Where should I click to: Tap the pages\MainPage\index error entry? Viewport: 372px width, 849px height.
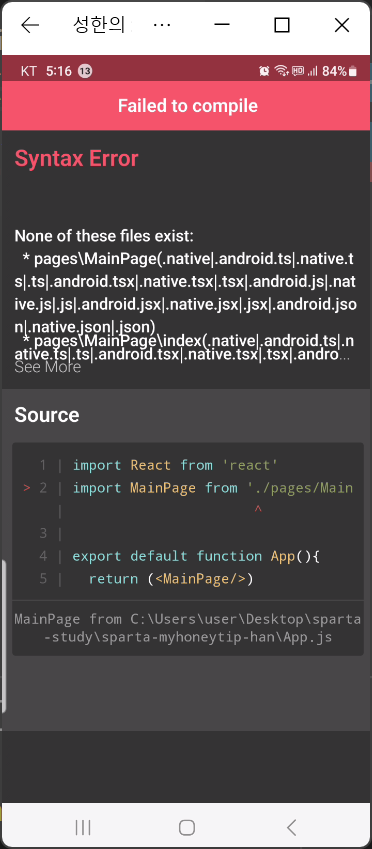pyautogui.click(x=185, y=348)
